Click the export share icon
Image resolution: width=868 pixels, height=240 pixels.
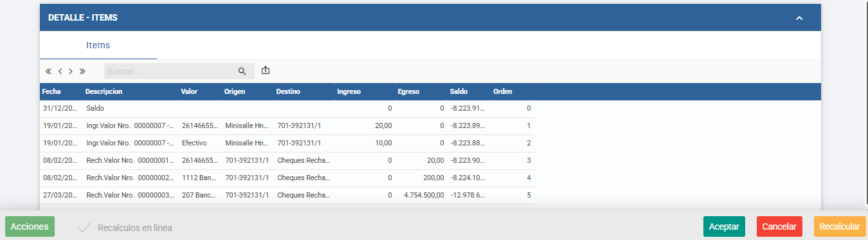266,71
